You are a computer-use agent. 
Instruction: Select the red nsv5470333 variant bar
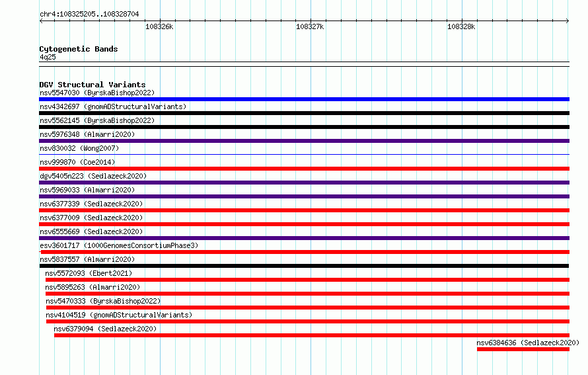308,308
